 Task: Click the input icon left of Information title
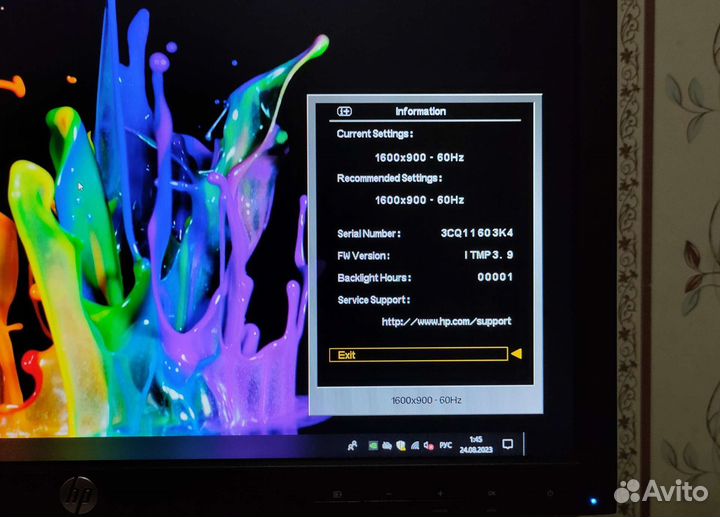tap(344, 112)
